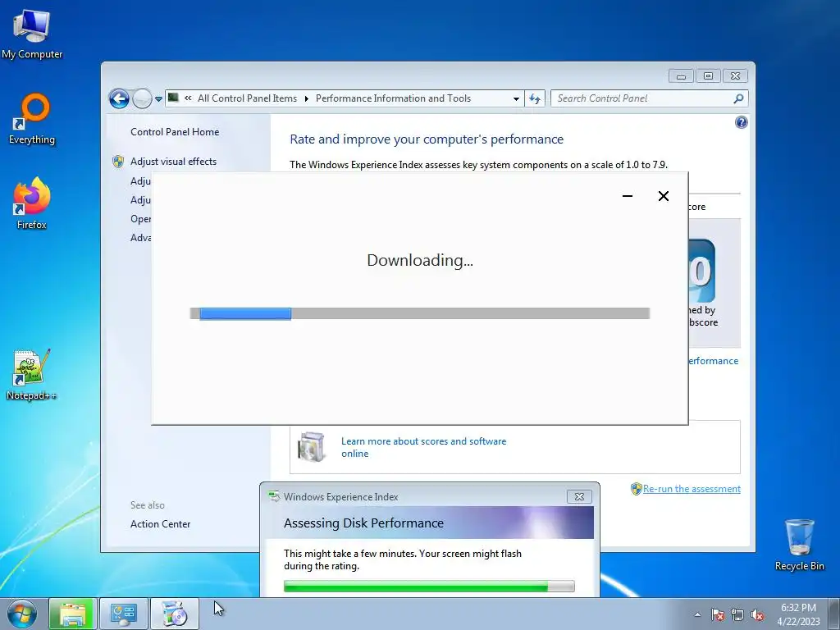Screen dimensions: 840x630
Task: Minimize the Control Panel window
Action: [x=681, y=76]
